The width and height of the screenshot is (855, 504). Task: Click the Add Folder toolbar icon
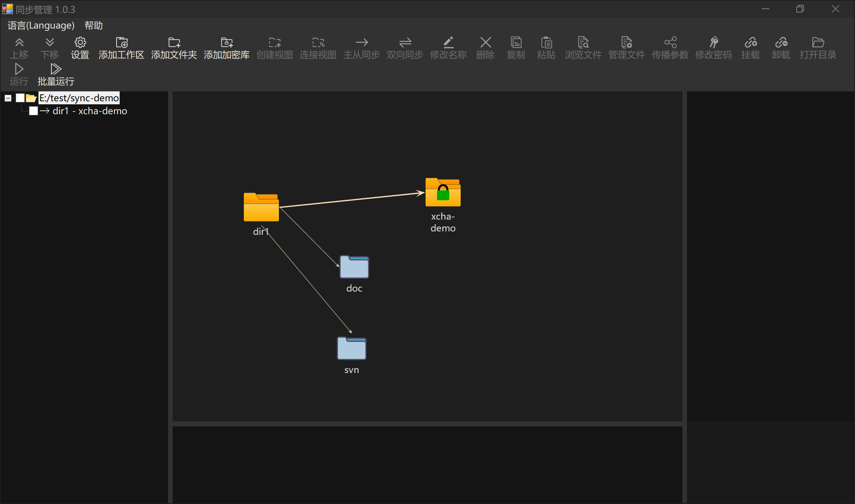tap(174, 43)
